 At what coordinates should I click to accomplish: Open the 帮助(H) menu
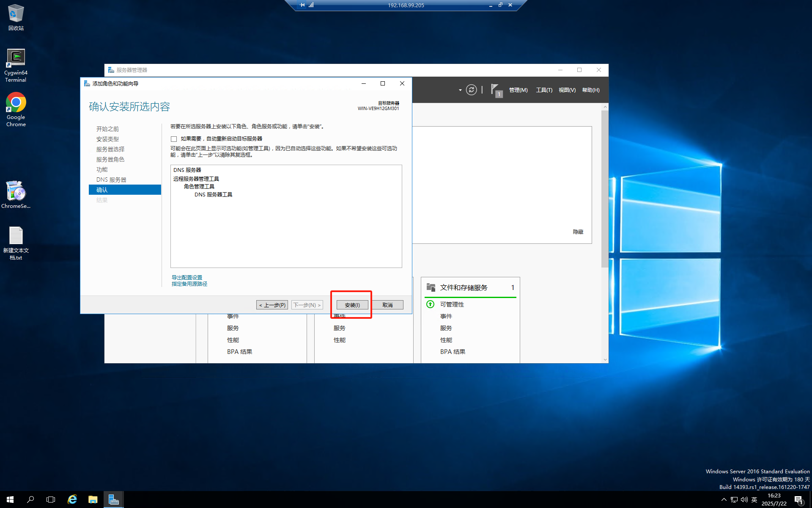point(591,90)
